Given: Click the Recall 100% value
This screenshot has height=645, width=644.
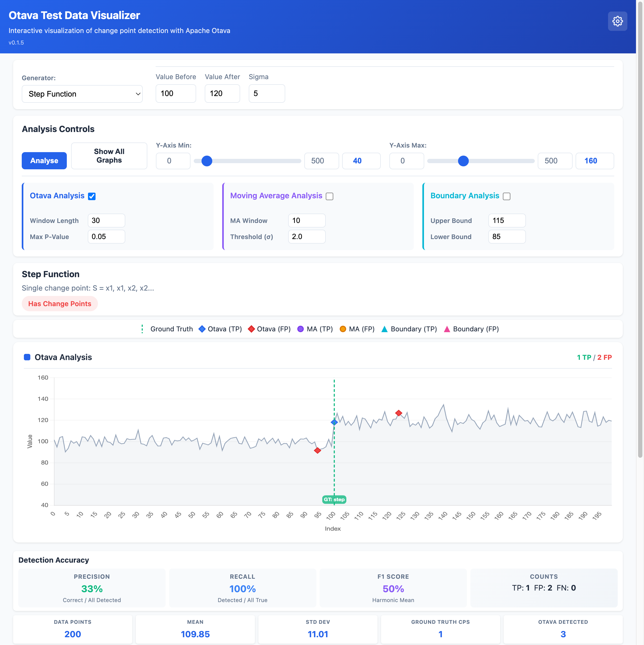Looking at the screenshot, I should point(242,589).
